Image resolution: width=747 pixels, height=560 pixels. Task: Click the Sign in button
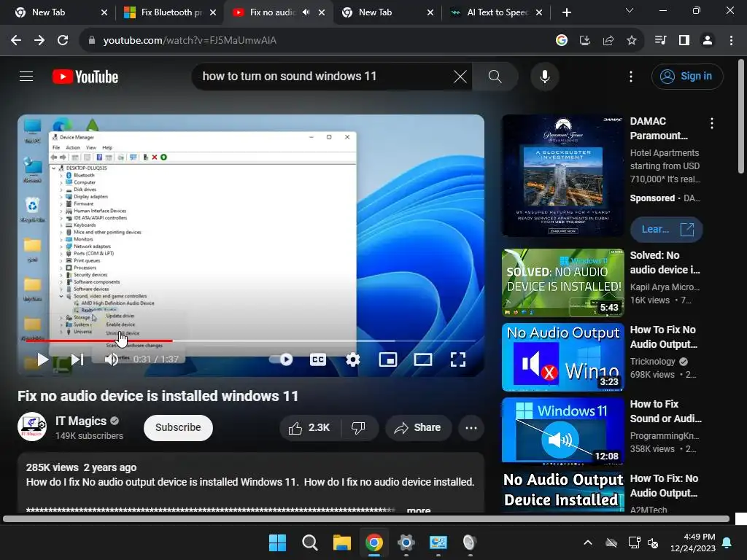tap(687, 76)
